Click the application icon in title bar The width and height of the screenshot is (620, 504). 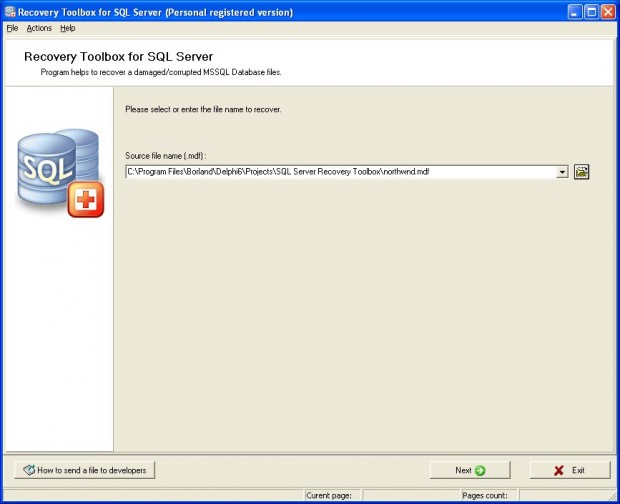10,12
